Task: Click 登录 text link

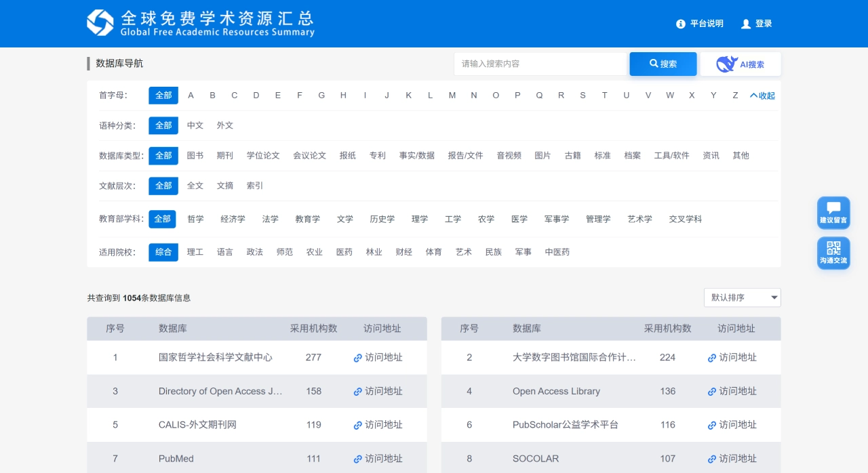Action: coord(764,24)
